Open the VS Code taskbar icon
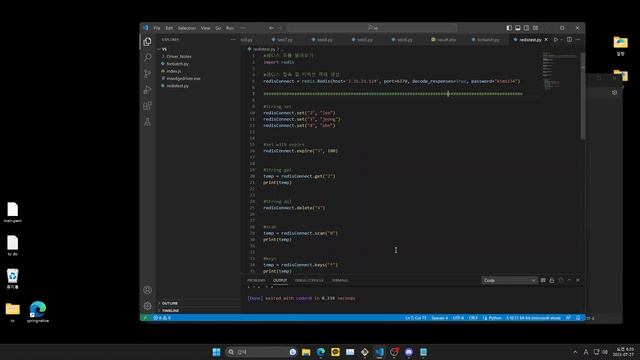The height and width of the screenshot is (360, 640). pos(380,352)
